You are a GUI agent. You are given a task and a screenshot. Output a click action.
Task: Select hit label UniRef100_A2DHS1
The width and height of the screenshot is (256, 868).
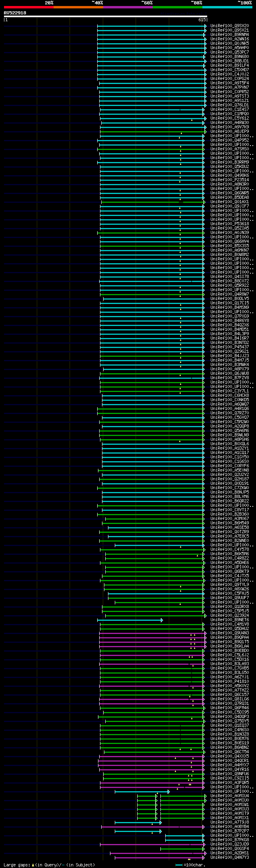point(230,853)
